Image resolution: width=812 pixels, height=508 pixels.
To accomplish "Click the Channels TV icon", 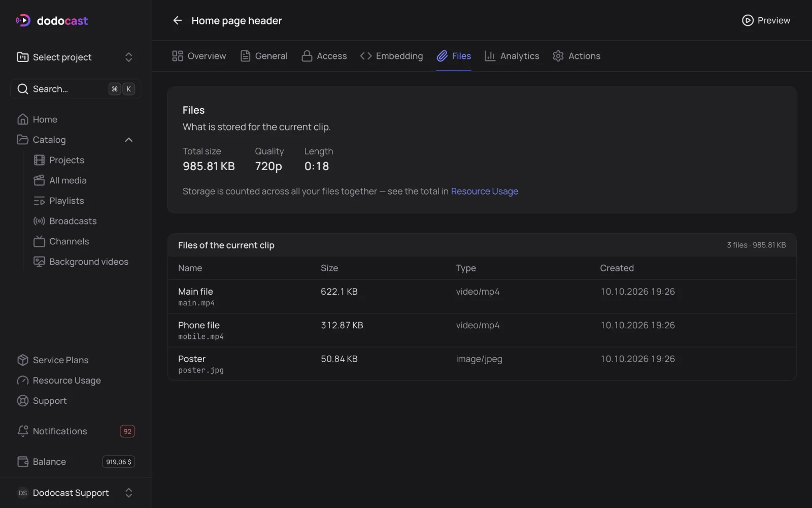I will pos(39,241).
